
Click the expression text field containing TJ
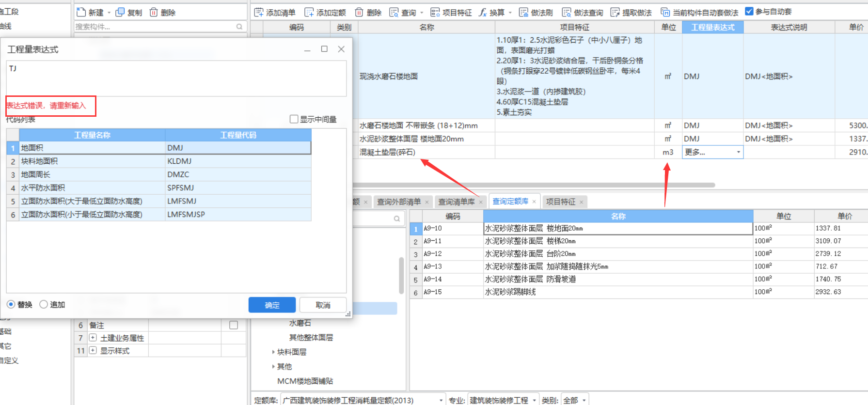click(176, 78)
